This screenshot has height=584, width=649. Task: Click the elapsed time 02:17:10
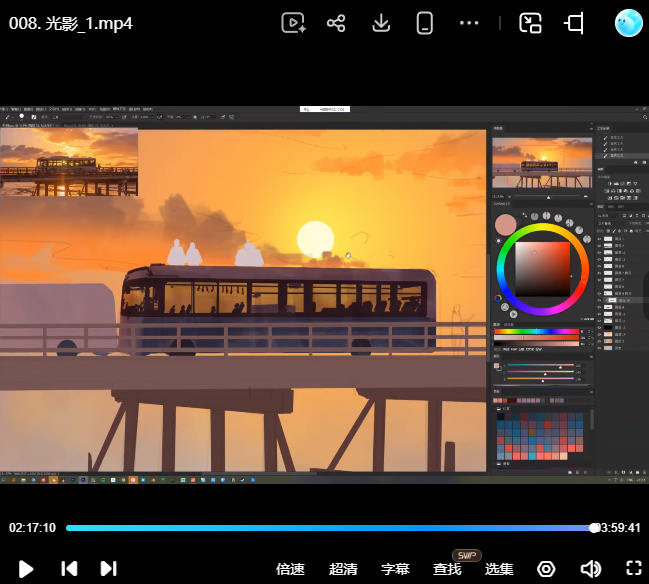[32, 528]
